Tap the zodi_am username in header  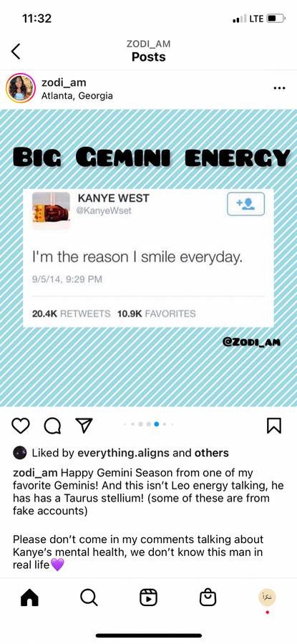click(x=64, y=82)
